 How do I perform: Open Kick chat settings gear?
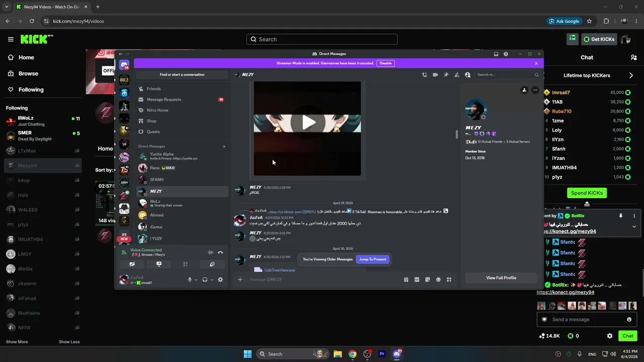click(x=610, y=336)
